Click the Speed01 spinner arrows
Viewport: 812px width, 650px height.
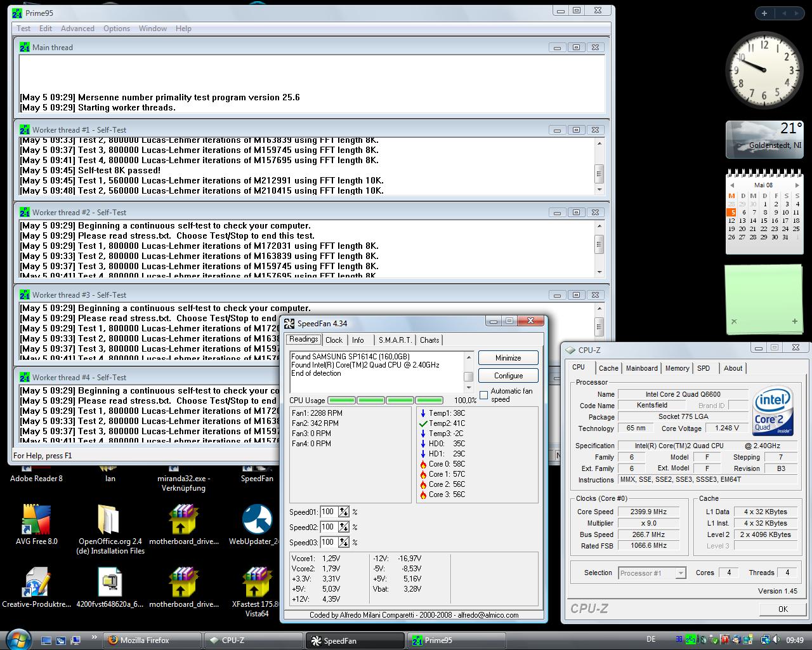[344, 512]
